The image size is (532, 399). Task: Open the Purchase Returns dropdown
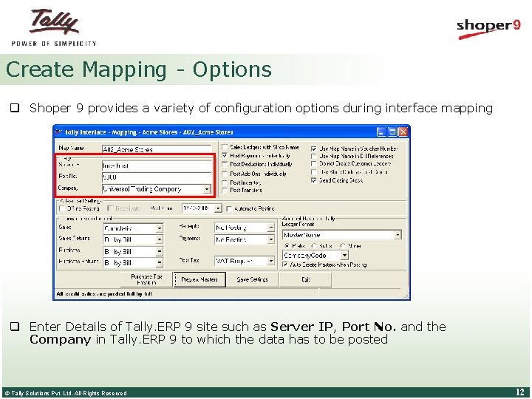pos(159,262)
